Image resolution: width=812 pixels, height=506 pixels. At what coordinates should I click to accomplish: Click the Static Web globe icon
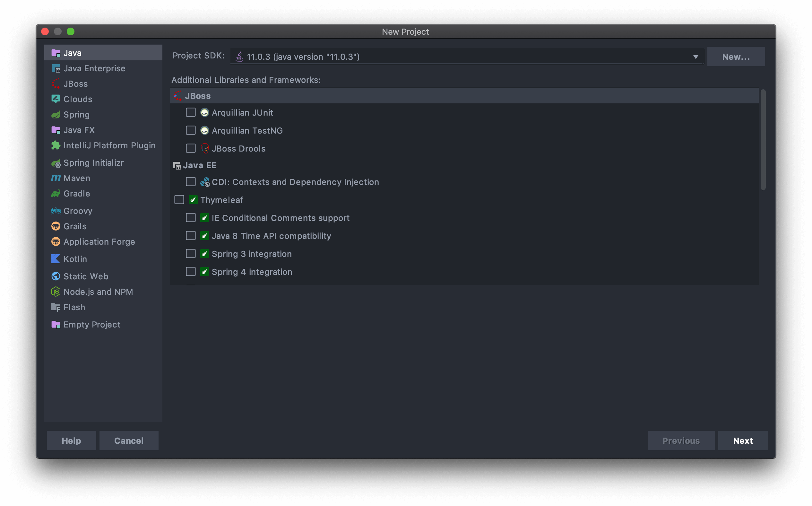56,276
